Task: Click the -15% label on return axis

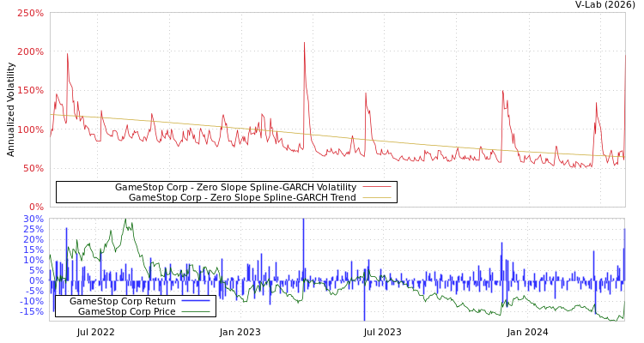Action: point(31,311)
